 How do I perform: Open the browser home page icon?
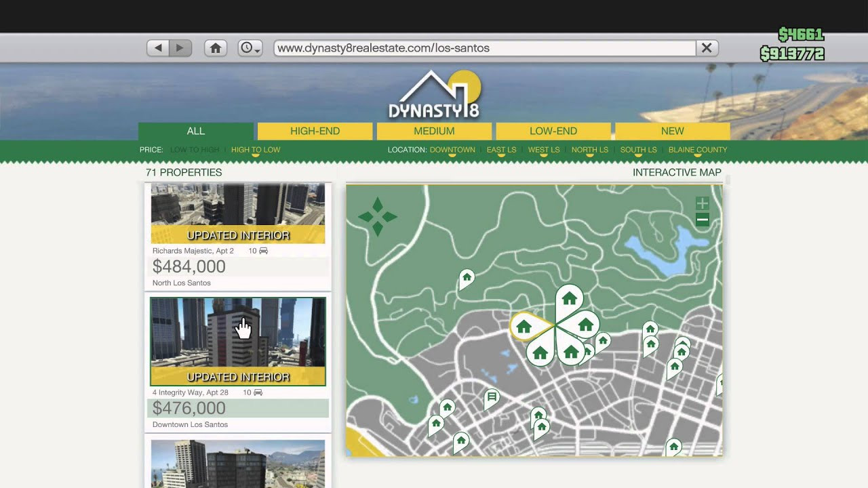(216, 48)
